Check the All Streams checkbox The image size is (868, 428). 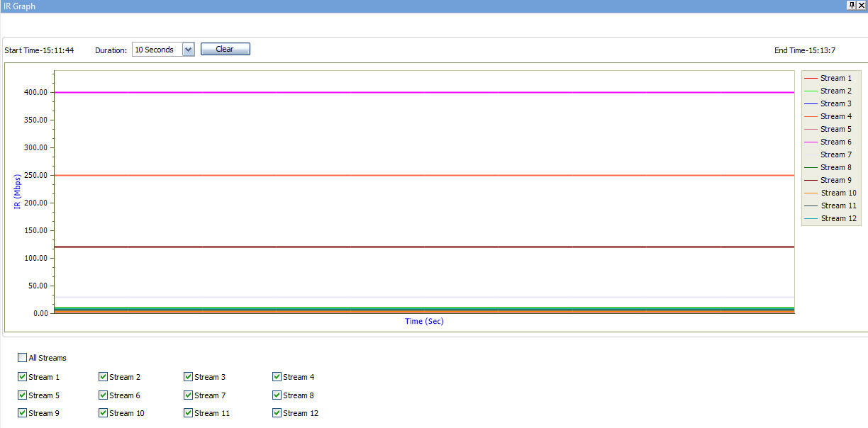coord(23,358)
